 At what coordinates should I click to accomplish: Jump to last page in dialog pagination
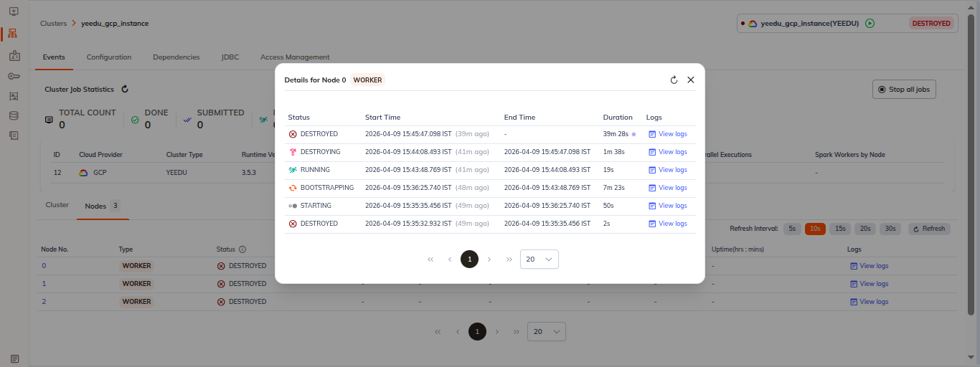509,259
